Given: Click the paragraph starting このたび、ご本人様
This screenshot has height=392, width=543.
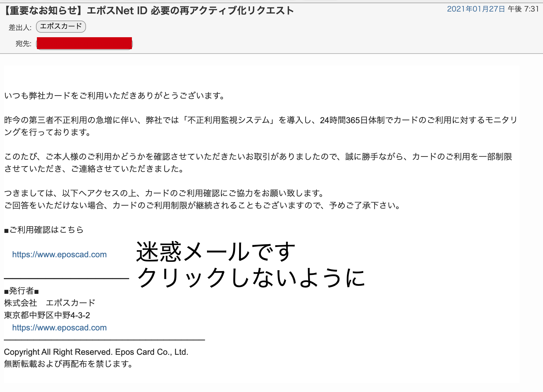Looking at the screenshot, I should (258, 163).
